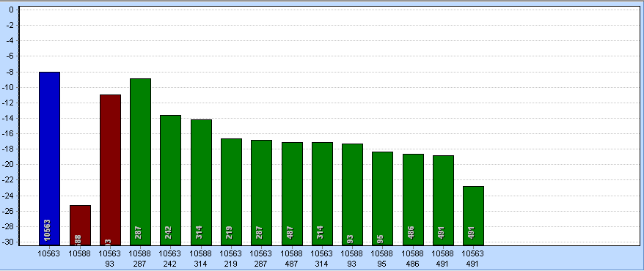644x271 pixels.
Task: Click the x-axis label 10588 486
Action: pos(413,259)
